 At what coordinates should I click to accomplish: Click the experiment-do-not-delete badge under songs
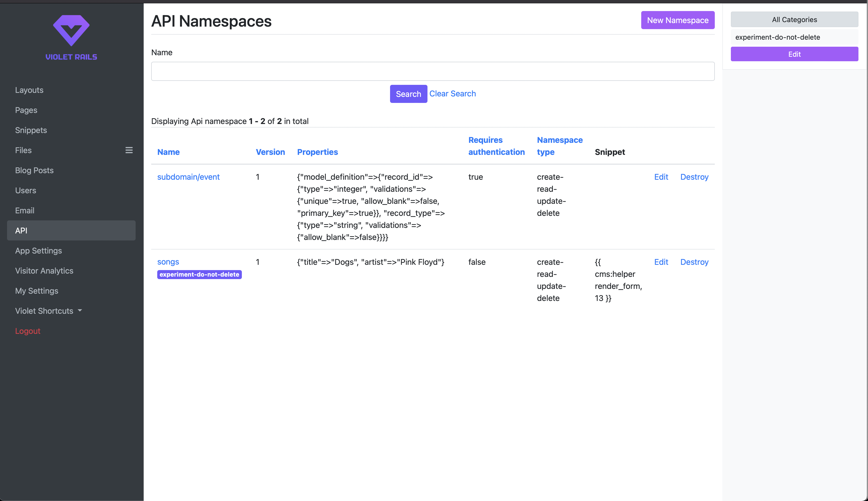click(x=199, y=274)
